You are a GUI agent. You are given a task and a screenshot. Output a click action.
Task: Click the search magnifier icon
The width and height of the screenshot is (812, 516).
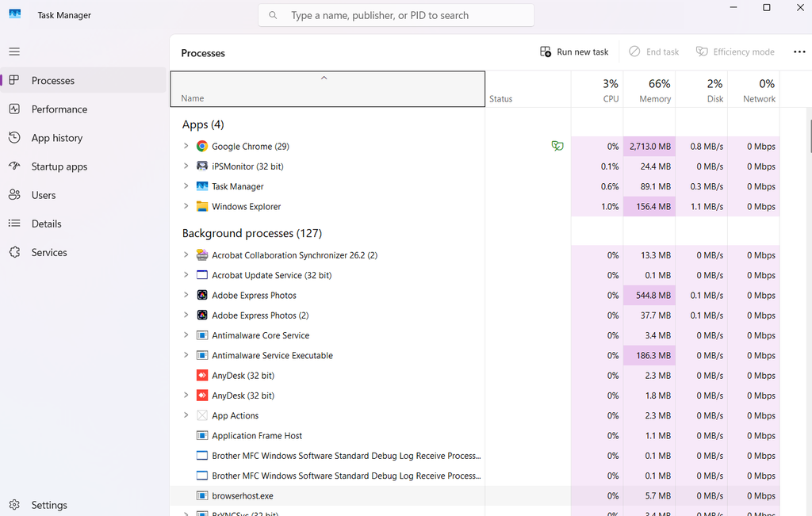pos(273,16)
